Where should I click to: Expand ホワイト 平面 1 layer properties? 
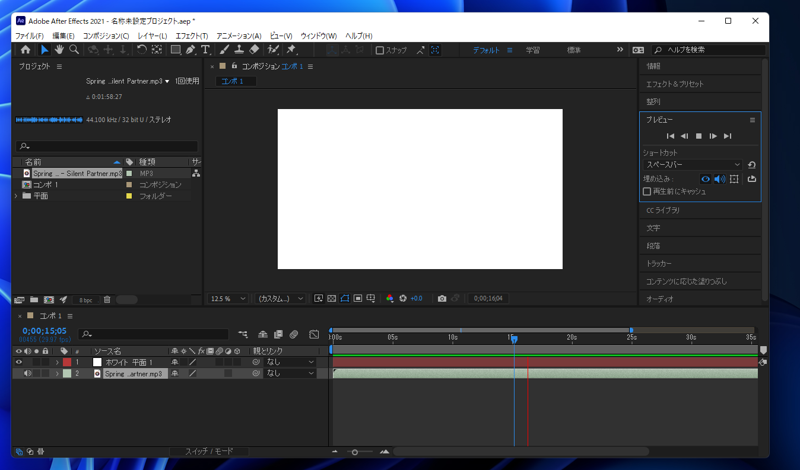pyautogui.click(x=57, y=362)
